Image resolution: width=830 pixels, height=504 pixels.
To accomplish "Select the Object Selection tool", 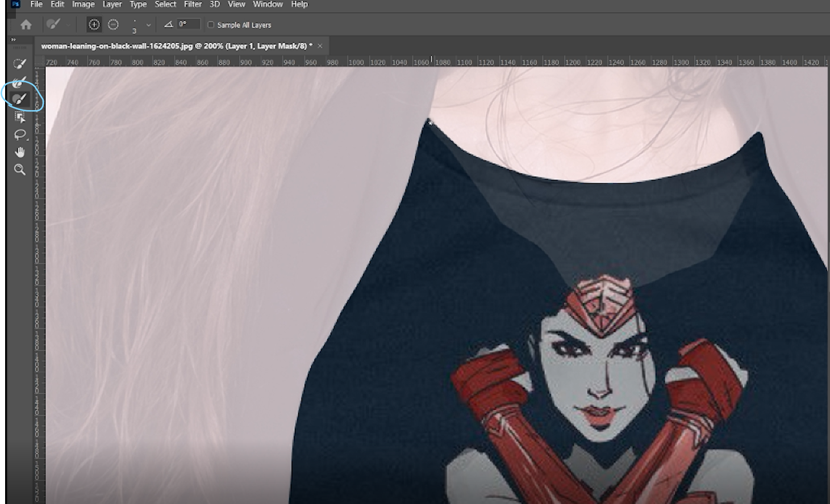I will 20,116.
